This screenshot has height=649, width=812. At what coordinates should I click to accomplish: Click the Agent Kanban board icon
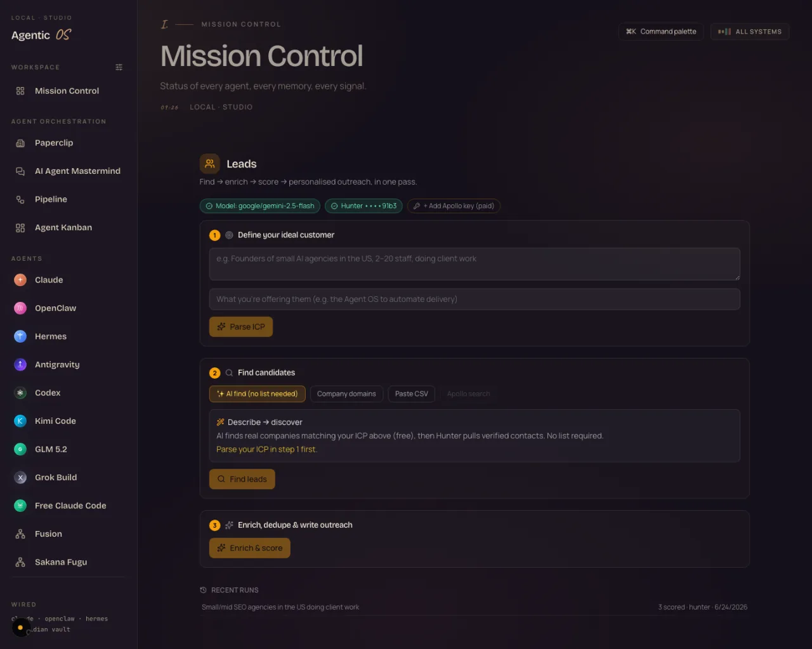pyautogui.click(x=20, y=228)
